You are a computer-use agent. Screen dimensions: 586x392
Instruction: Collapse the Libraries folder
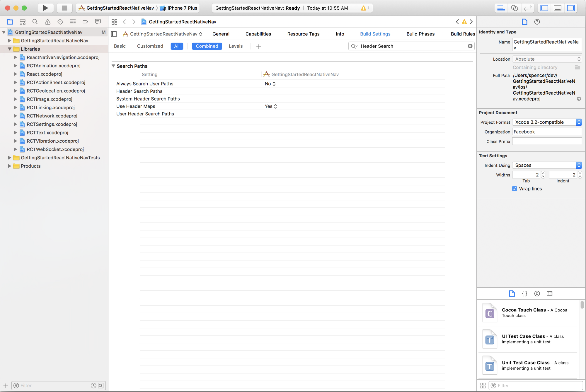click(x=10, y=49)
